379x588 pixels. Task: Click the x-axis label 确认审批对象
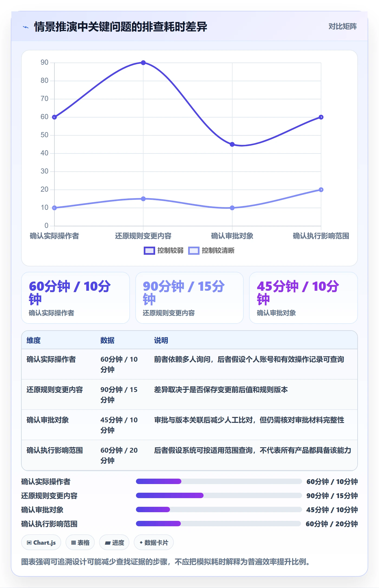pos(232,236)
